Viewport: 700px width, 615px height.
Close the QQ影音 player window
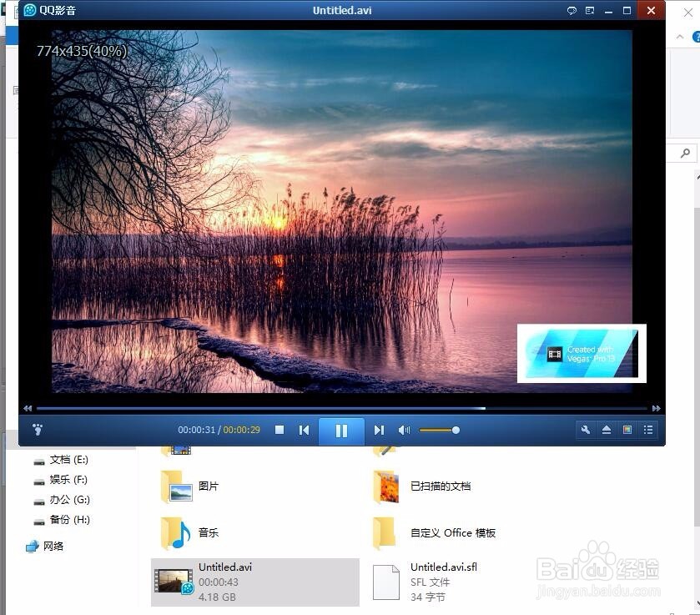(x=651, y=10)
